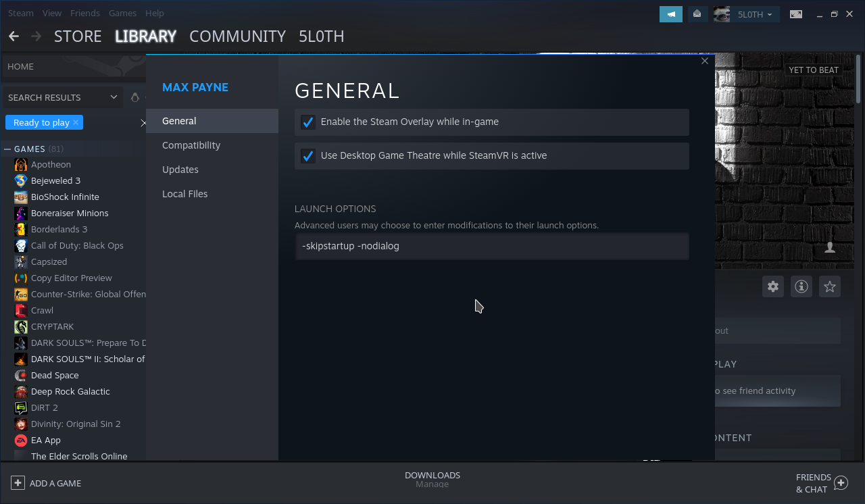Open the Help menu
The width and height of the screenshot is (865, 504).
coord(155,13)
